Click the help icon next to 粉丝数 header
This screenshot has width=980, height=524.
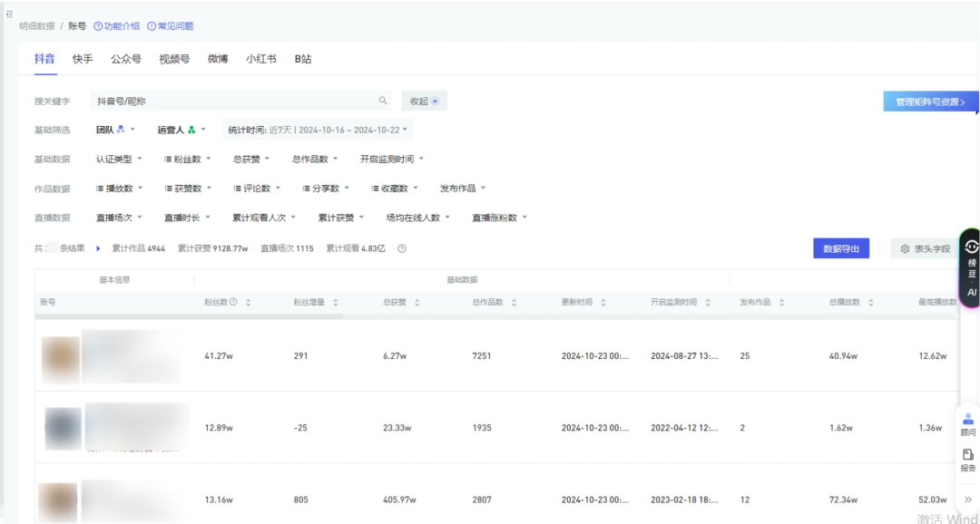(x=234, y=302)
